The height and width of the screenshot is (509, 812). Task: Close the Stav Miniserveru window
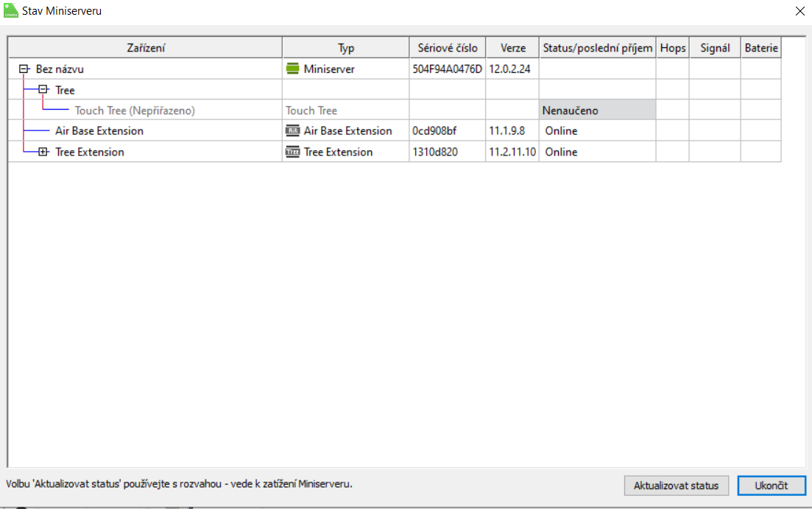[799, 11]
